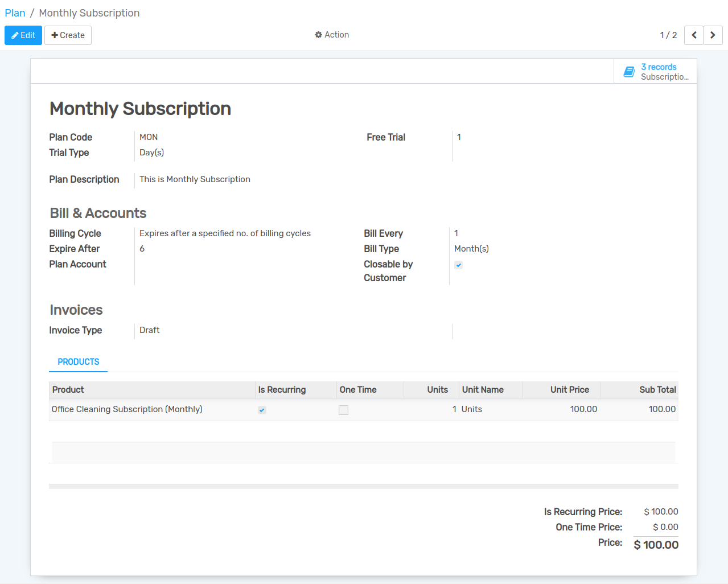Open Office Cleaning Subscription (Monthly) product row
This screenshot has width=728, height=584.
point(127,409)
